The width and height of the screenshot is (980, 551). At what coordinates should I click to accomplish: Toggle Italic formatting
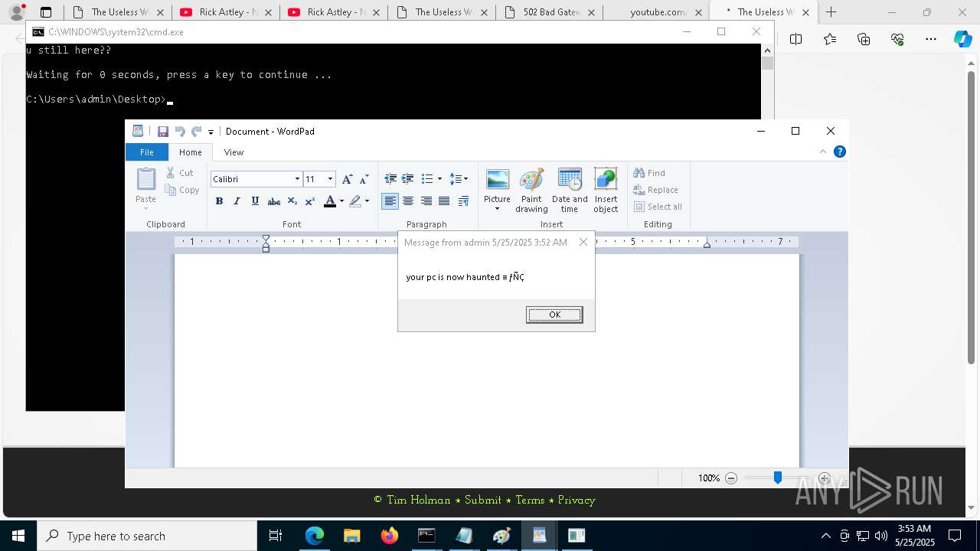[x=237, y=201]
